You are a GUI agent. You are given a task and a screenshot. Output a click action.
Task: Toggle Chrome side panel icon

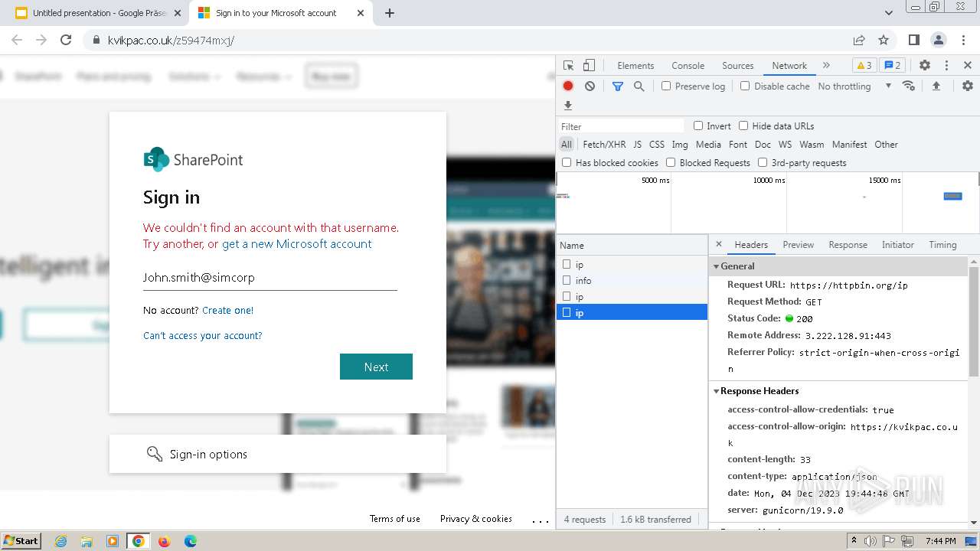click(914, 40)
